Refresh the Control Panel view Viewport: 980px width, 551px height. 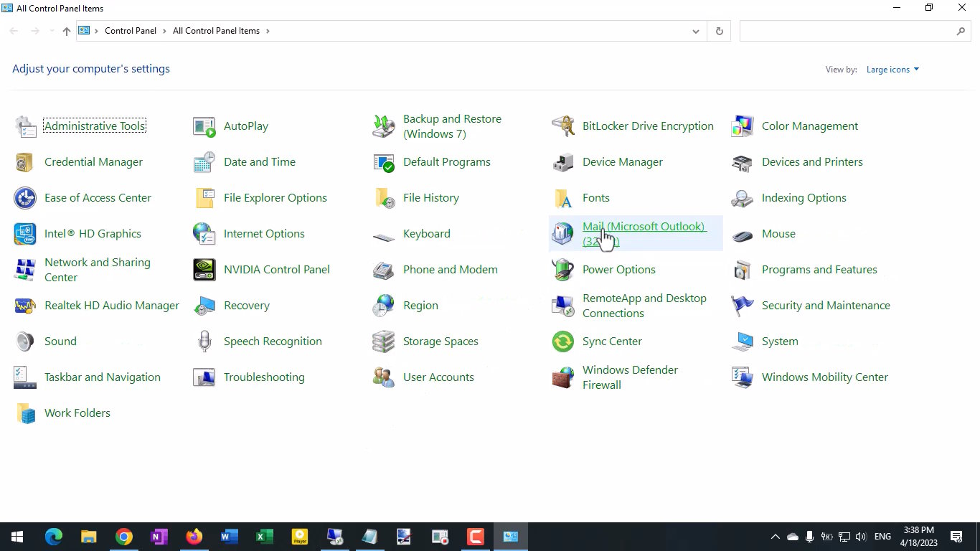point(719,32)
